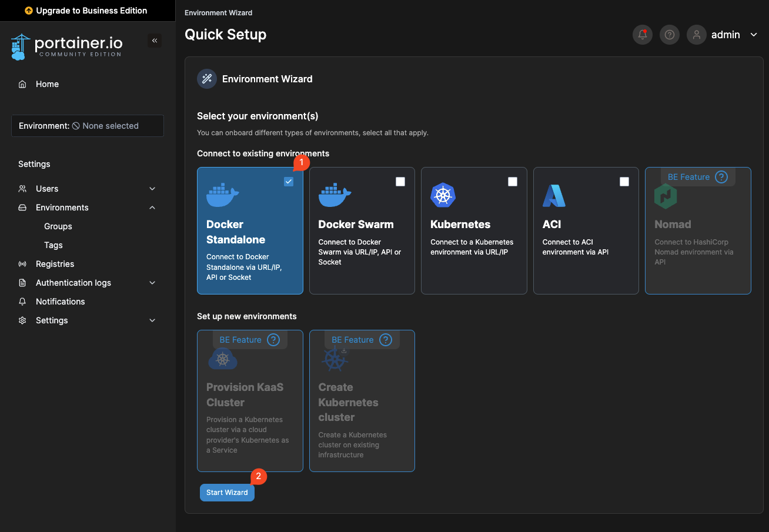Viewport: 769px width, 532px height.
Task: Collapse the sidebar with the double-chevron button
Action: coord(155,41)
